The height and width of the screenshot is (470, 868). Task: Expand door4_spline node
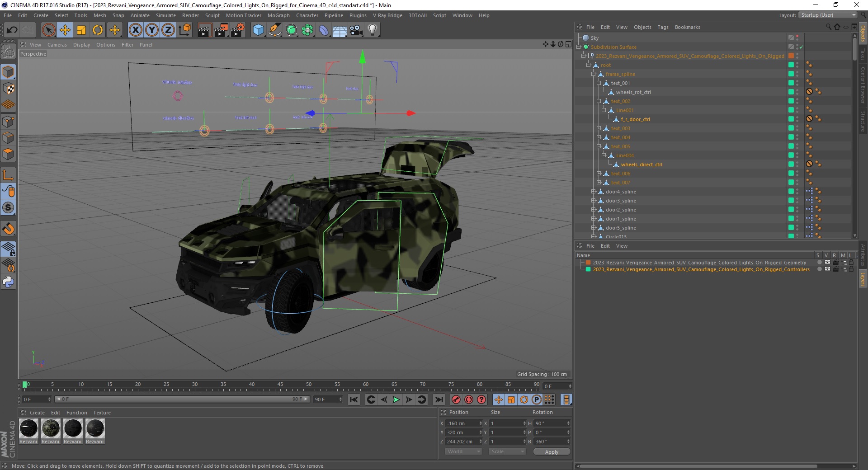point(594,192)
